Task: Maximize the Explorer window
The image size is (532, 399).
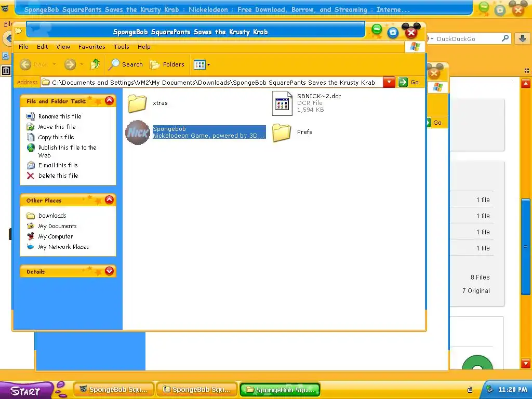Action: [x=393, y=33]
